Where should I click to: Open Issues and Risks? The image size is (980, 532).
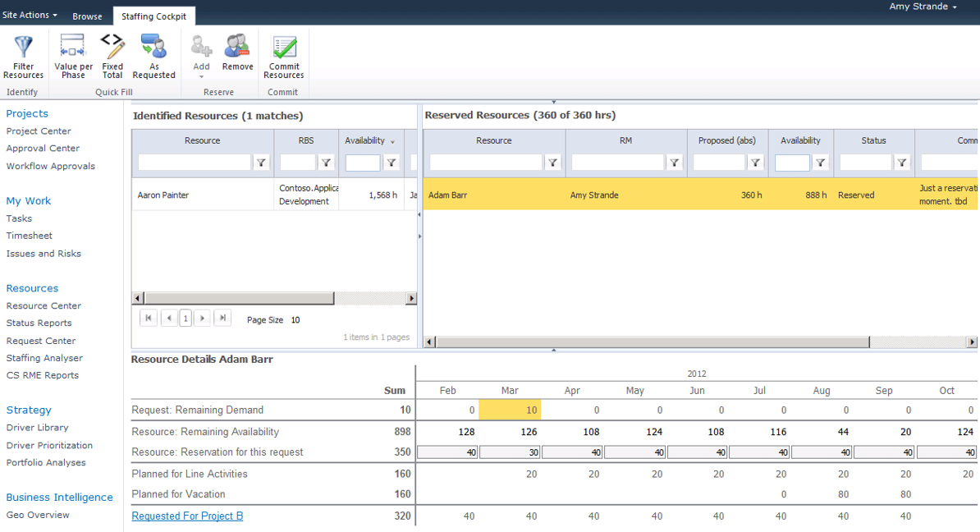[44, 254]
